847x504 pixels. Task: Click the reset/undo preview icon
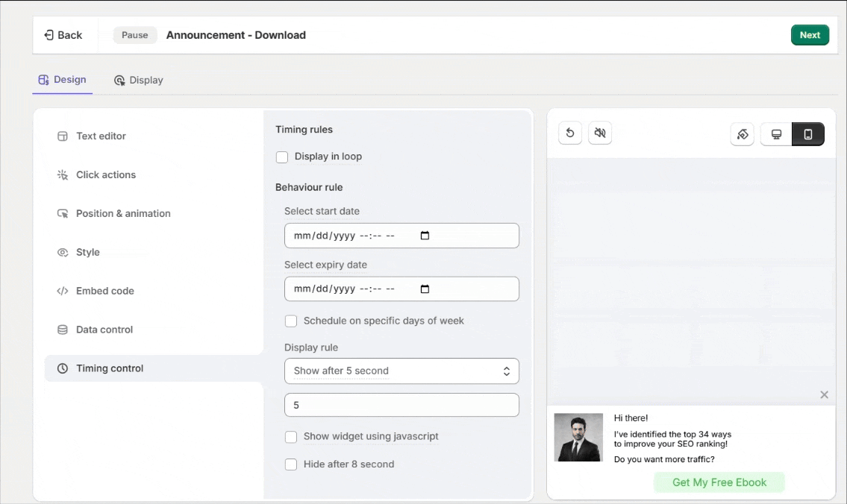[570, 133]
